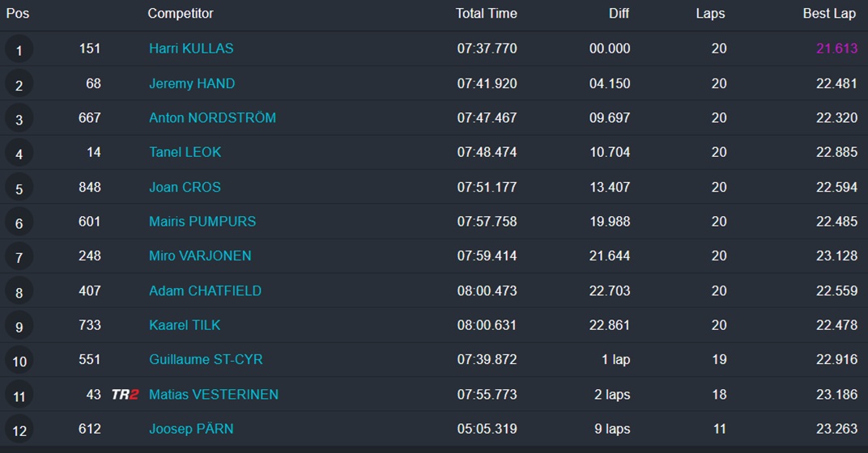View Anton NORDSTRÖM competitor details
This screenshot has width=868, height=453.
click(x=212, y=118)
